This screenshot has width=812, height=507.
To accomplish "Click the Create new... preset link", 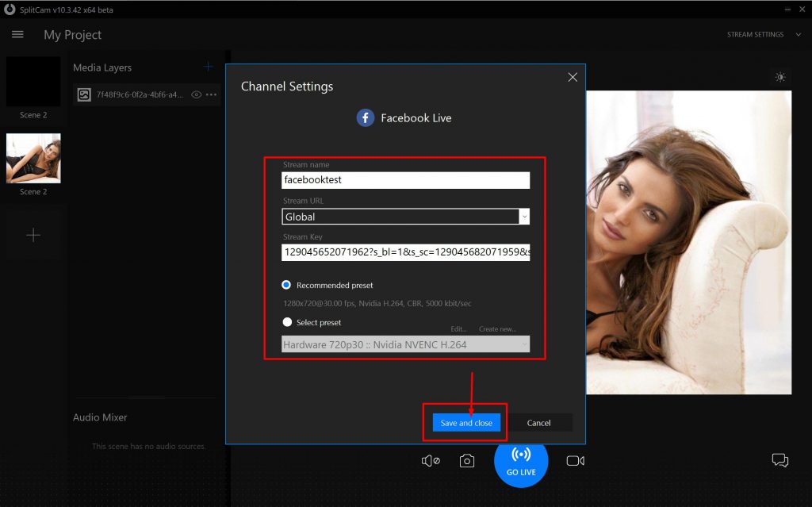I will tap(497, 329).
